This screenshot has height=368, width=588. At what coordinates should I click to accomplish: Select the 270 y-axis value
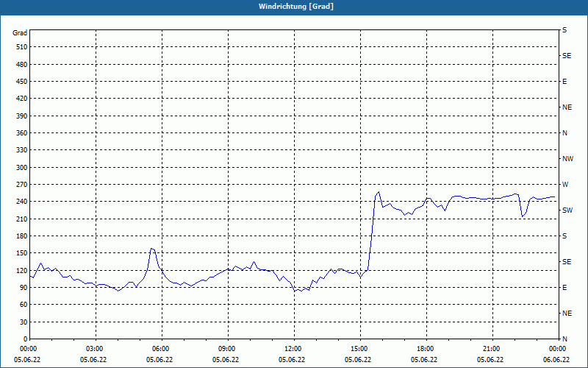coord(22,185)
